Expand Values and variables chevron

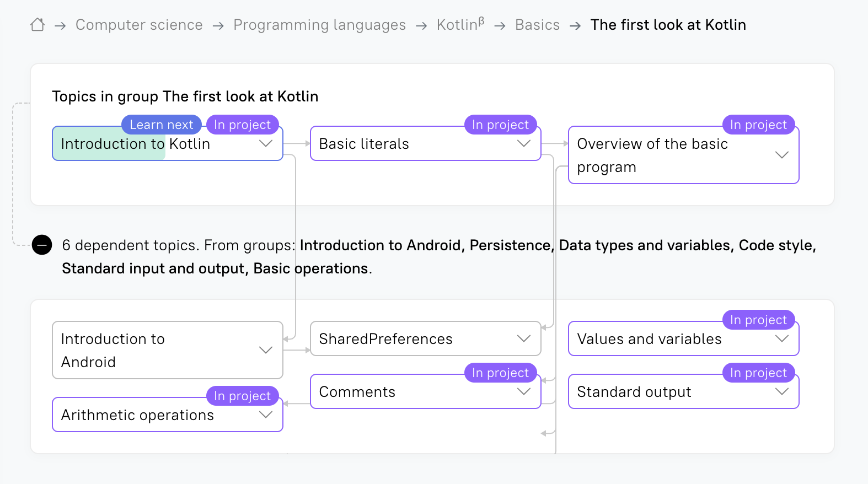[782, 338]
